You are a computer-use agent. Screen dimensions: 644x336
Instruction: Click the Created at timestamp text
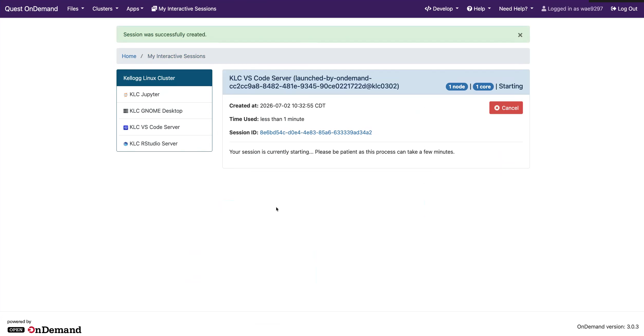[x=293, y=106]
